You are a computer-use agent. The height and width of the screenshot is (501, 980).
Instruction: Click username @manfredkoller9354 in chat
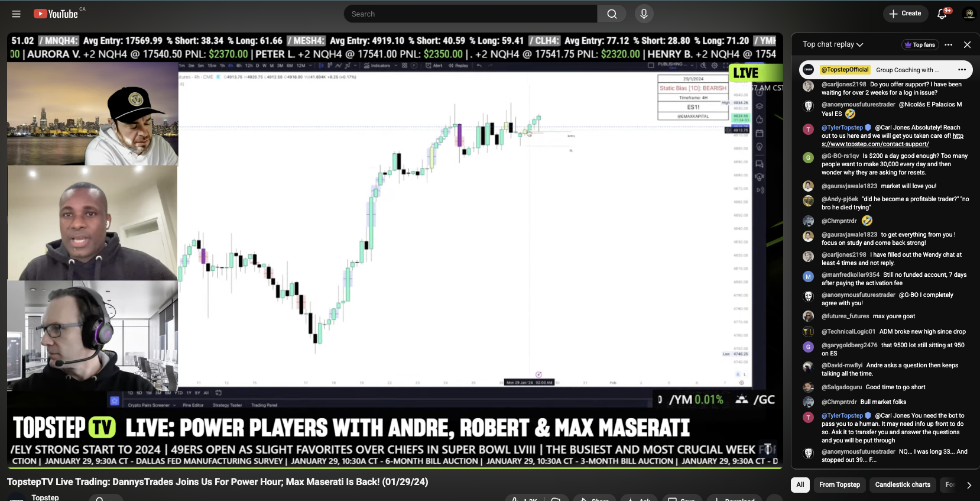point(851,275)
